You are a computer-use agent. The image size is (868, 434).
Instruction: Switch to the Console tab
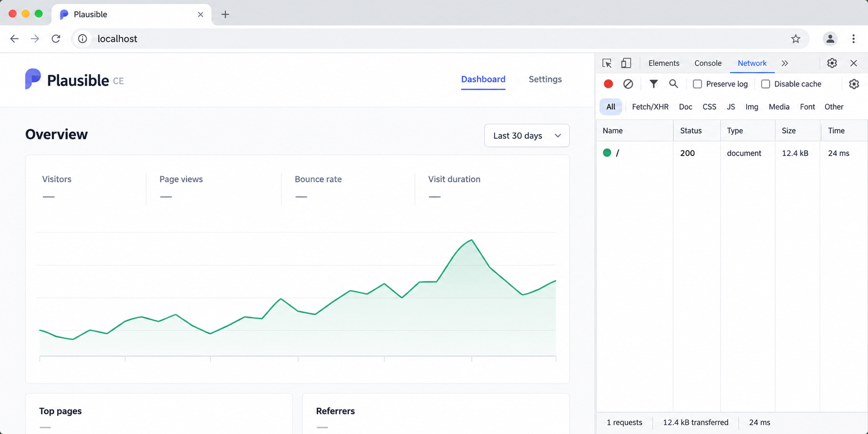[x=708, y=63]
